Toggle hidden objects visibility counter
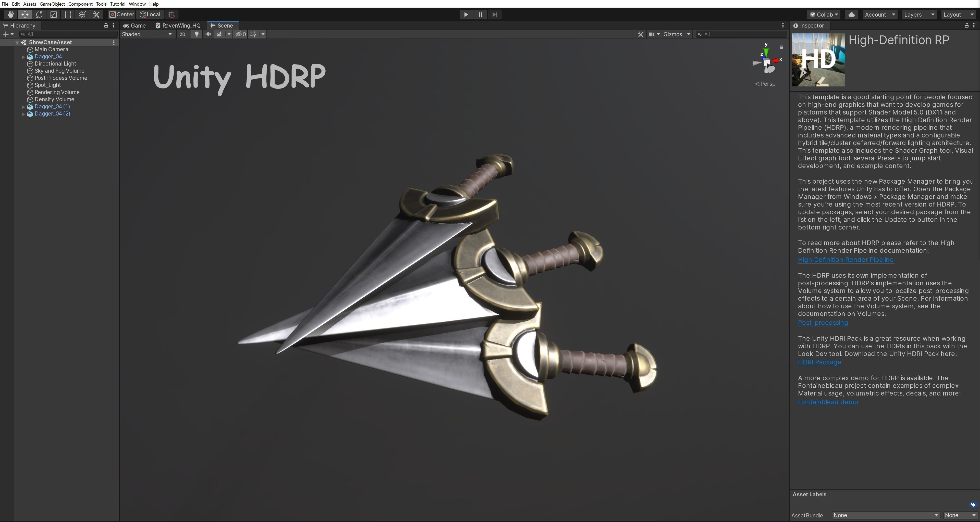The height and width of the screenshot is (522, 980). (x=240, y=34)
